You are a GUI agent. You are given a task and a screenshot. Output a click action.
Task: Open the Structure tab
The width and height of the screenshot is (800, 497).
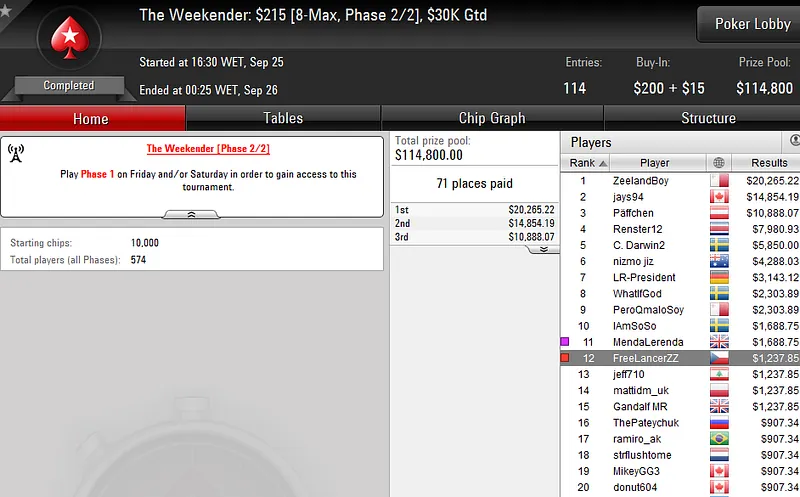[x=708, y=118]
